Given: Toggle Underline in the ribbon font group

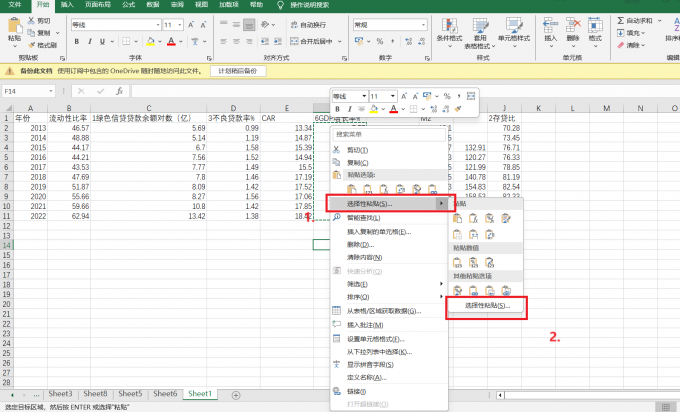Looking at the screenshot, I should (102, 41).
